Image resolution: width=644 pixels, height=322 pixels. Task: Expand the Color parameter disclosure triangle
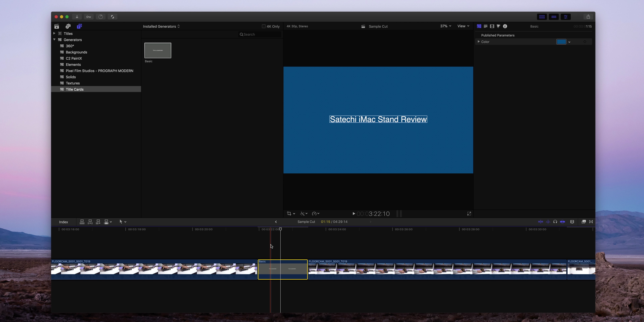click(478, 41)
